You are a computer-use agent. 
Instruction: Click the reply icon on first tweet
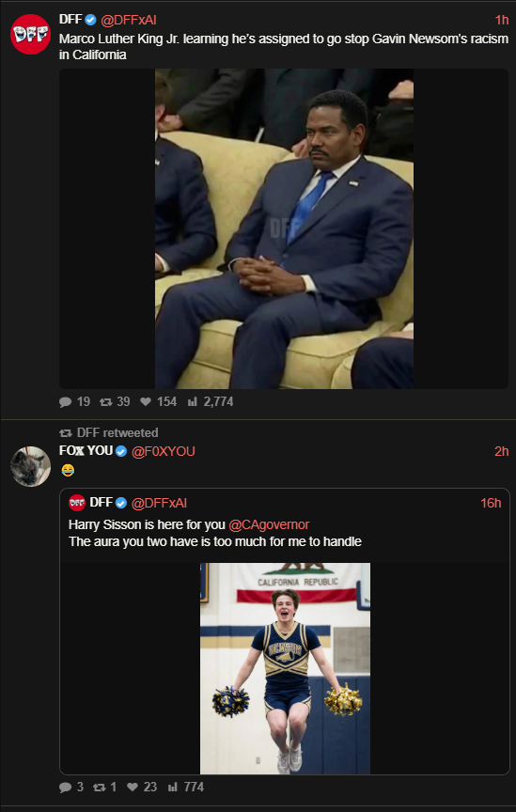(65, 402)
